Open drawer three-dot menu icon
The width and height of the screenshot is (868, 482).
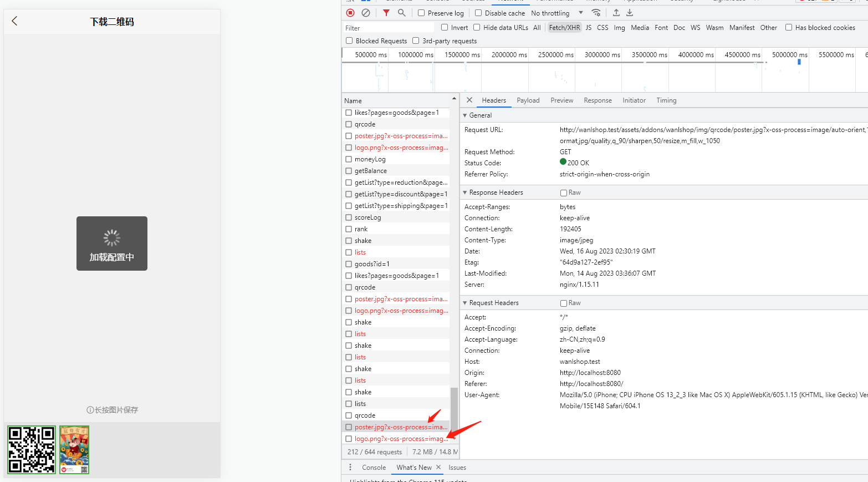tap(350, 468)
